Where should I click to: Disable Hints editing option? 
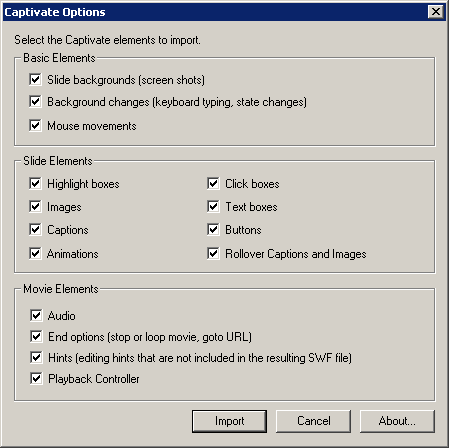(x=36, y=358)
